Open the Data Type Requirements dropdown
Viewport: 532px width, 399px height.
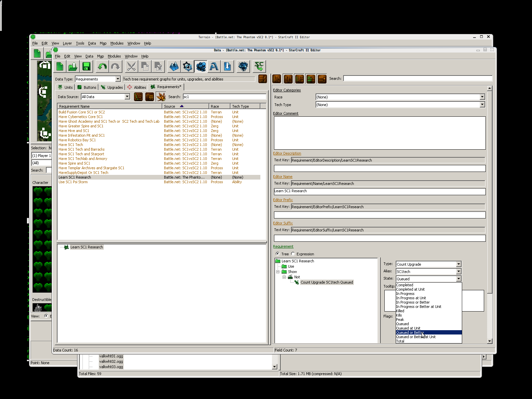click(118, 79)
